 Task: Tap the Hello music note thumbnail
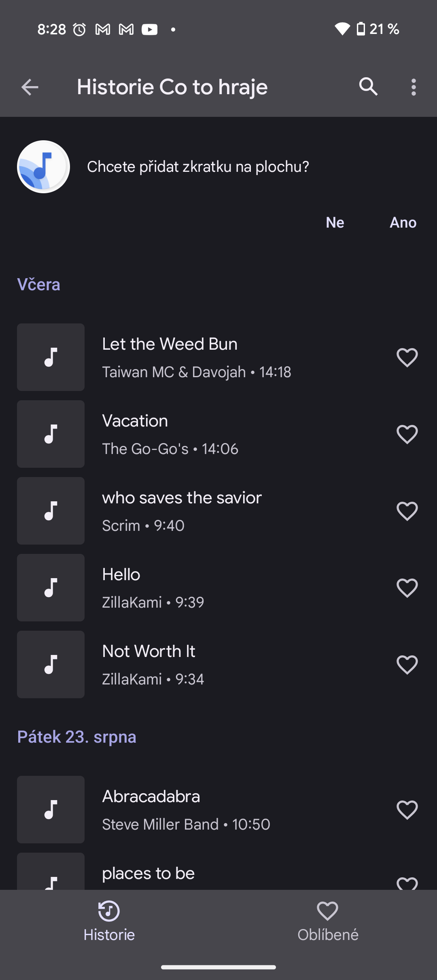[51, 588]
